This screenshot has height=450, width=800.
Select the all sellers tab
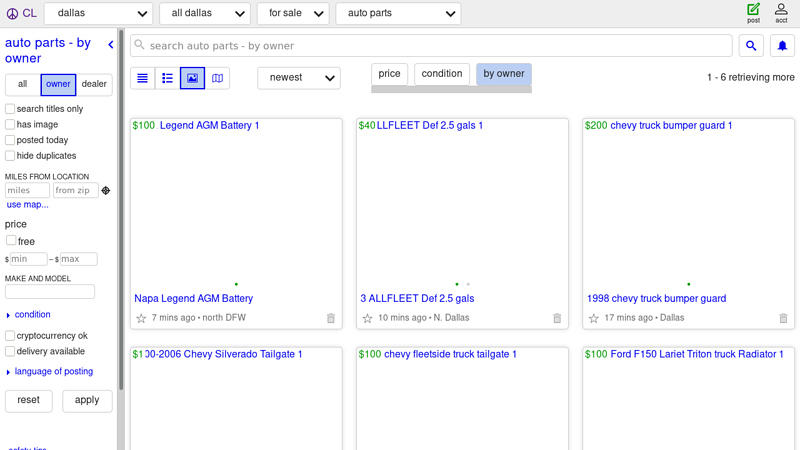22,84
